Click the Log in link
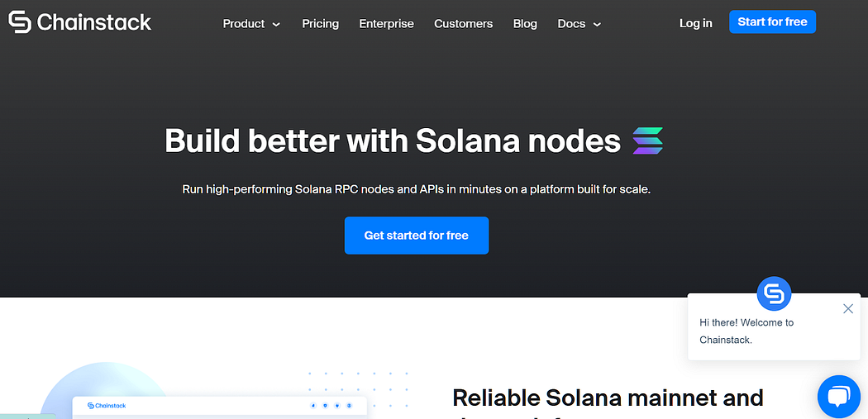 (696, 23)
